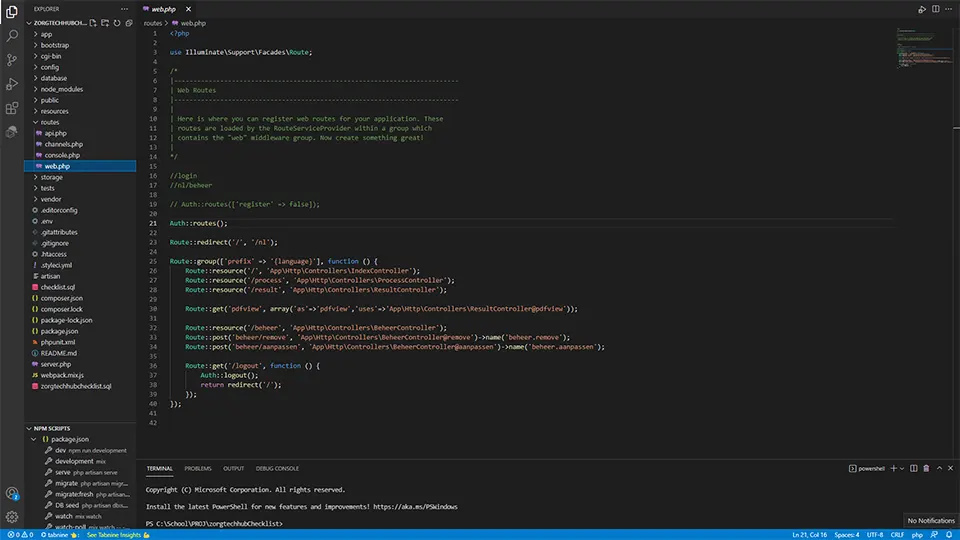
Task: Change line ending via CRLF
Action: click(x=898, y=535)
